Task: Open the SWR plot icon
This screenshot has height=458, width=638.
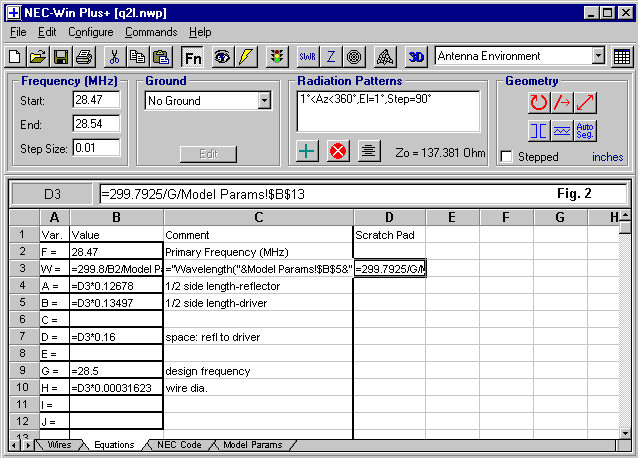Action: [306, 56]
